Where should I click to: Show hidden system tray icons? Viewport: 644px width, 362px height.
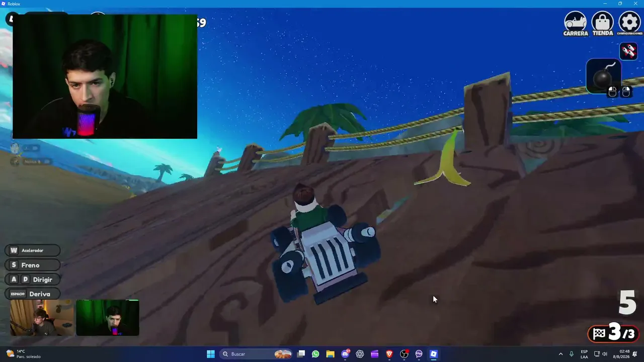(560, 354)
